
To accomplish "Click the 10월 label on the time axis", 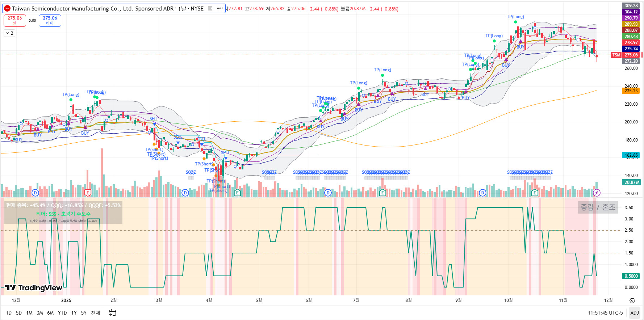I will point(509,300).
